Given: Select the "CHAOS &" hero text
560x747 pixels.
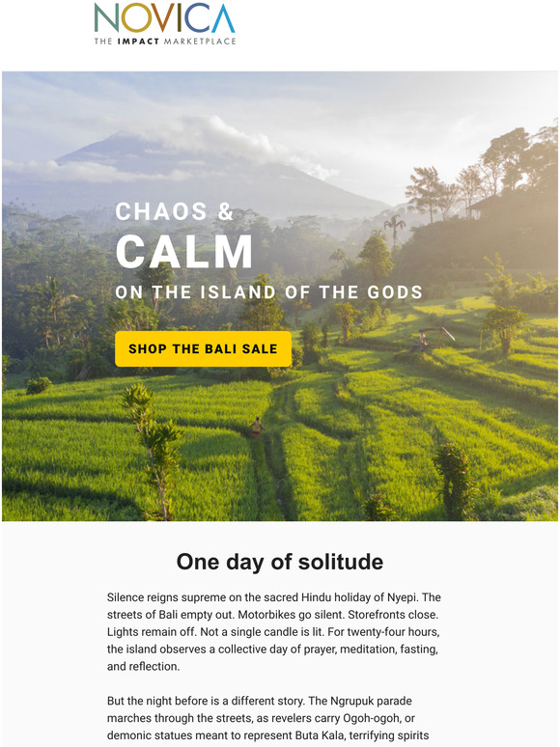Looking at the screenshot, I should pos(175,211).
